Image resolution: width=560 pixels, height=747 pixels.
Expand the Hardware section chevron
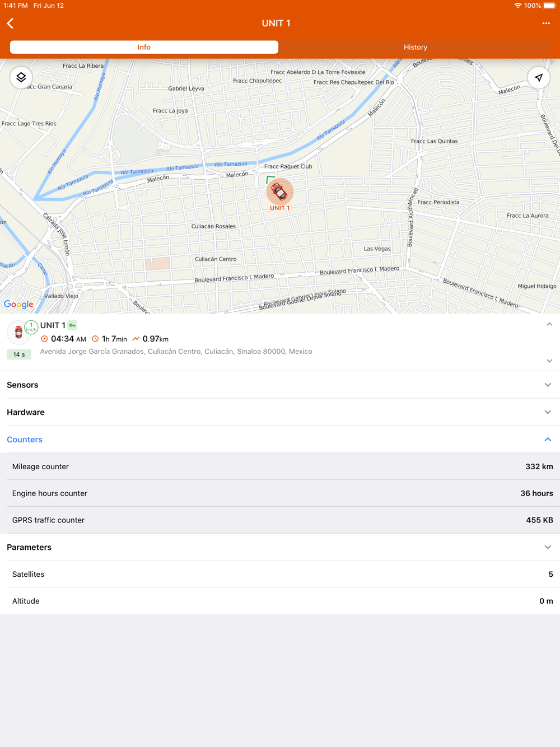point(548,412)
